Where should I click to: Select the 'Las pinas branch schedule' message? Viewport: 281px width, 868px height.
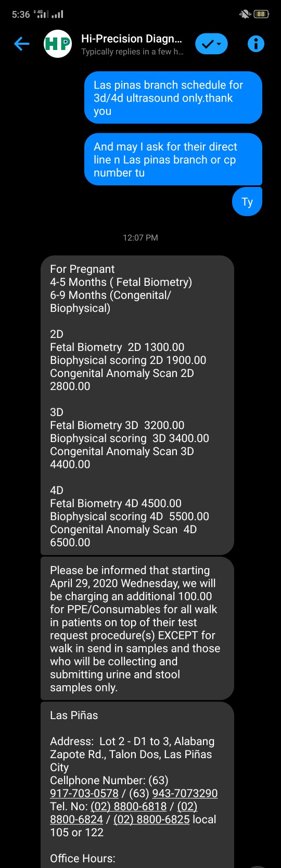(173, 98)
